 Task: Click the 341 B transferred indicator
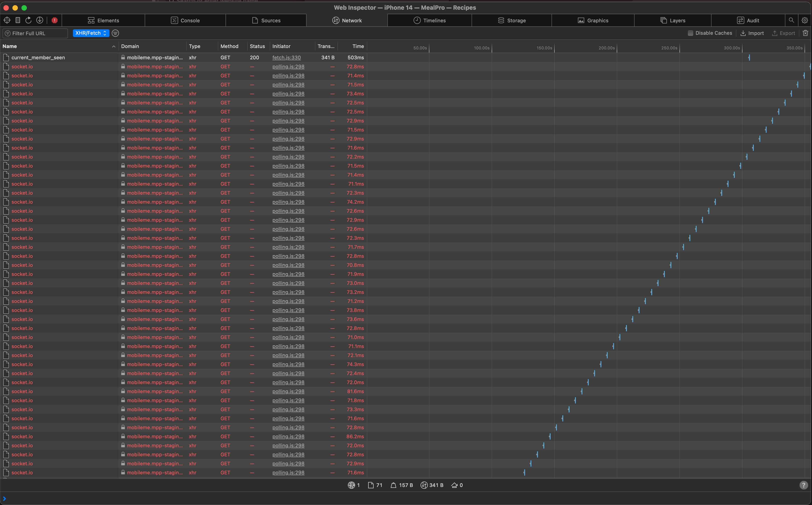tap(432, 485)
